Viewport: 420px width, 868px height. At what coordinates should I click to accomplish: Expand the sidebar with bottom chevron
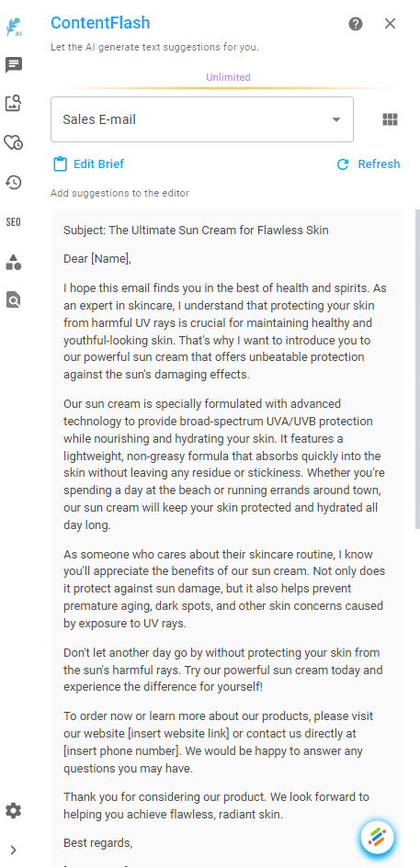tap(13, 850)
